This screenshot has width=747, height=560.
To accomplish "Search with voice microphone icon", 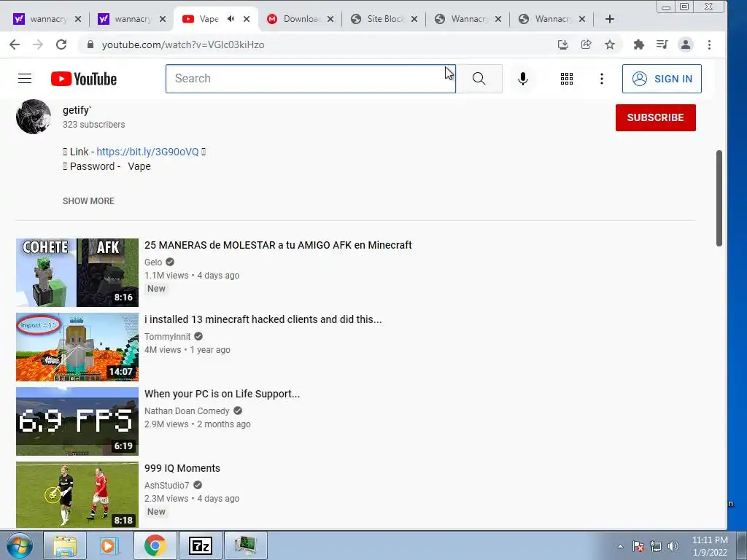I will (522, 79).
